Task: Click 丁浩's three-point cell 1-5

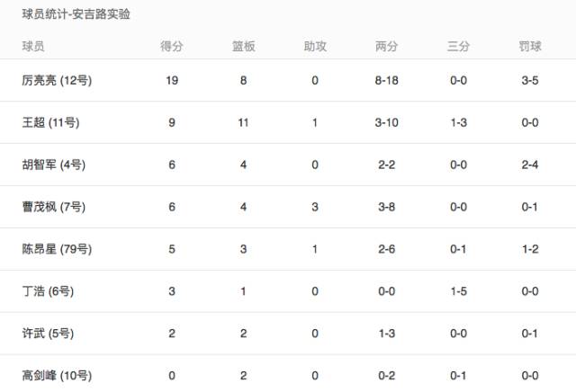Action: coord(458,291)
